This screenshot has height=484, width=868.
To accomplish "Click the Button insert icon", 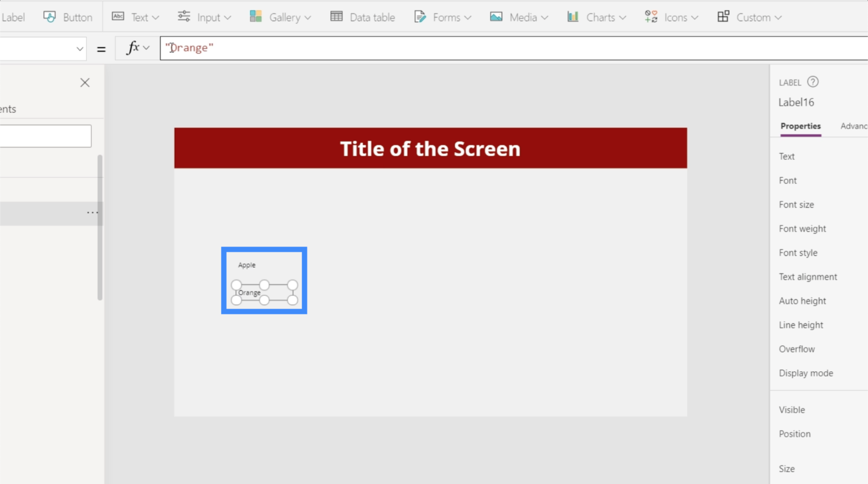I will point(50,17).
